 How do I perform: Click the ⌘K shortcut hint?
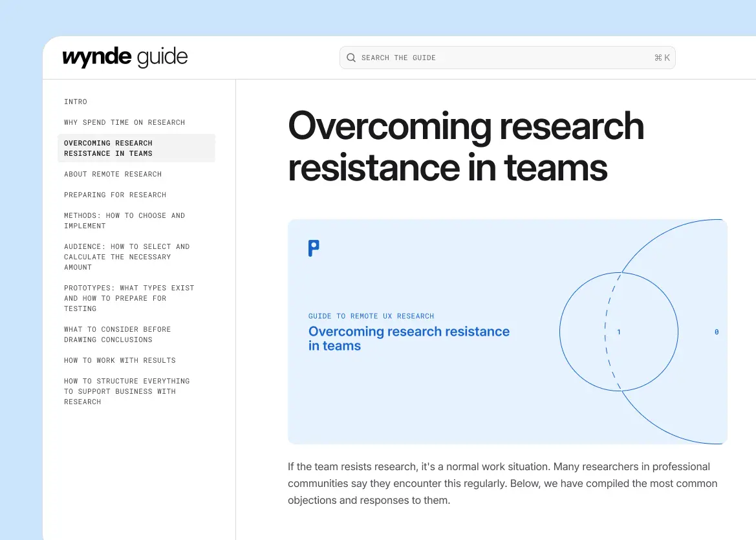(x=662, y=58)
